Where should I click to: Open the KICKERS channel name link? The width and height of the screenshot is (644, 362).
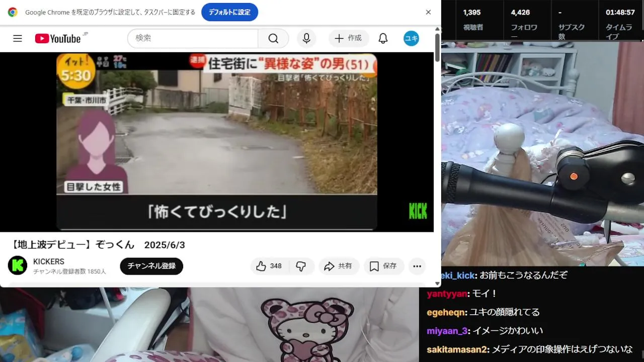point(49,261)
